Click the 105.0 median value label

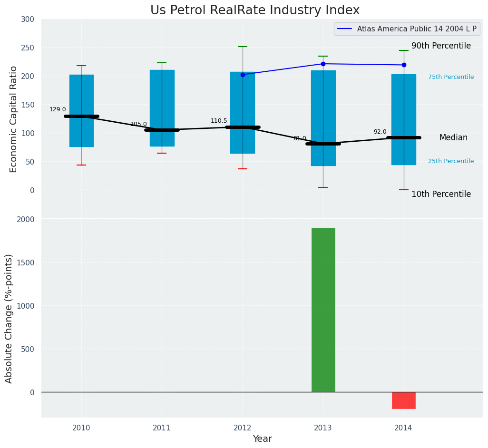pyautogui.click(x=138, y=124)
